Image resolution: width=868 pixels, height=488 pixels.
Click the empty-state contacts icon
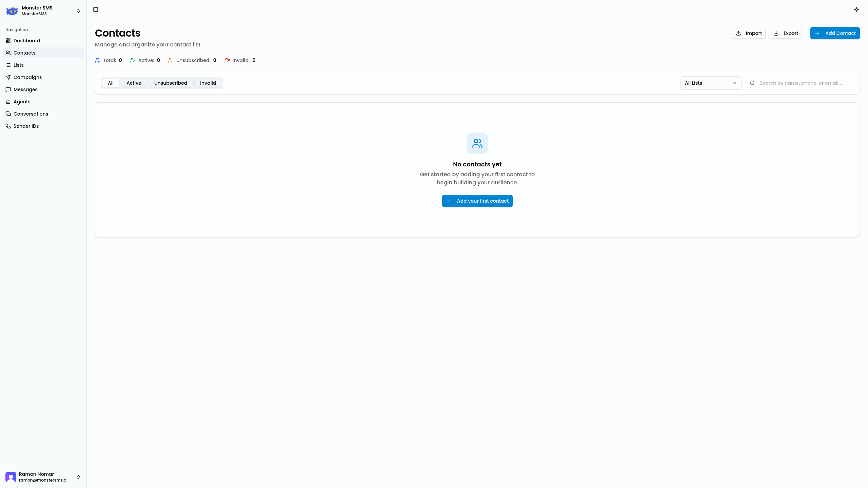tap(477, 143)
